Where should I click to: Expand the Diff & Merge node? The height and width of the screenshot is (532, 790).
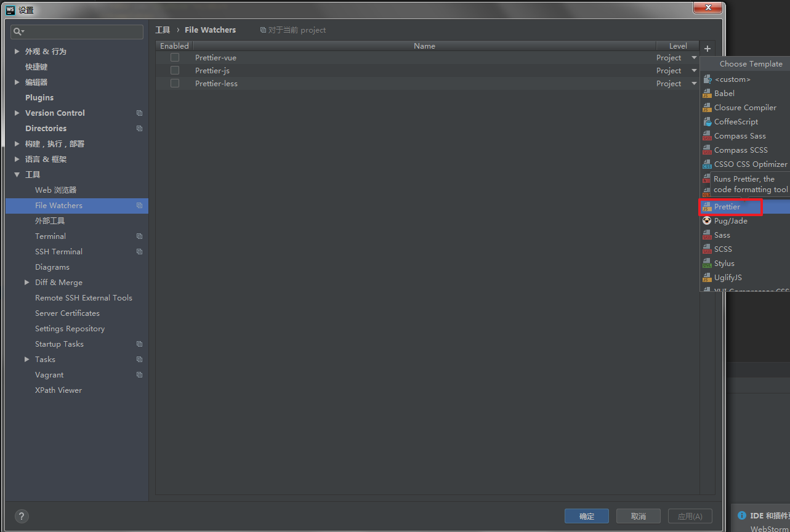(26, 283)
